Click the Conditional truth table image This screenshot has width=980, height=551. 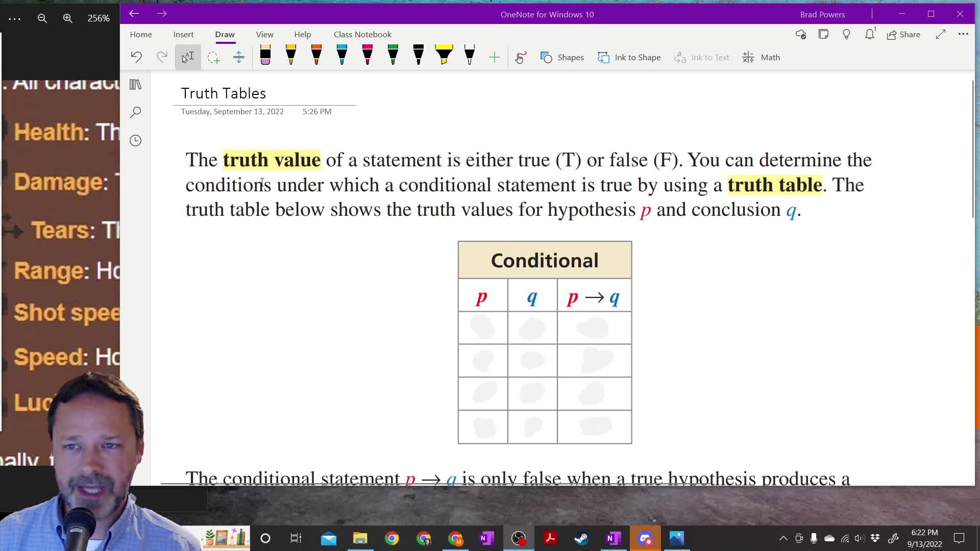pos(545,342)
